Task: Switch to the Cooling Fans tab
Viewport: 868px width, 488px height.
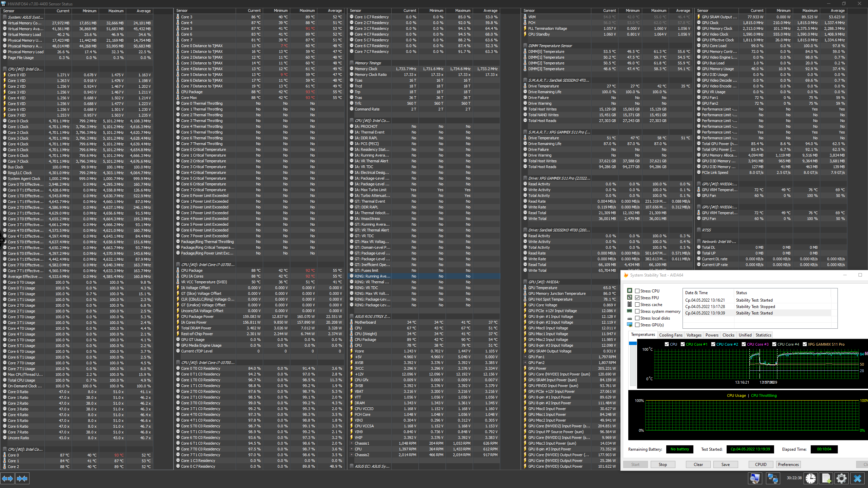Action: (671, 335)
